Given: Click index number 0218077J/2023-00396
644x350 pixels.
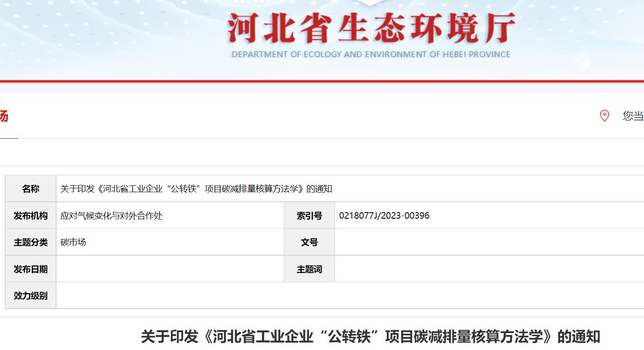Looking at the screenshot, I should tap(384, 216).
